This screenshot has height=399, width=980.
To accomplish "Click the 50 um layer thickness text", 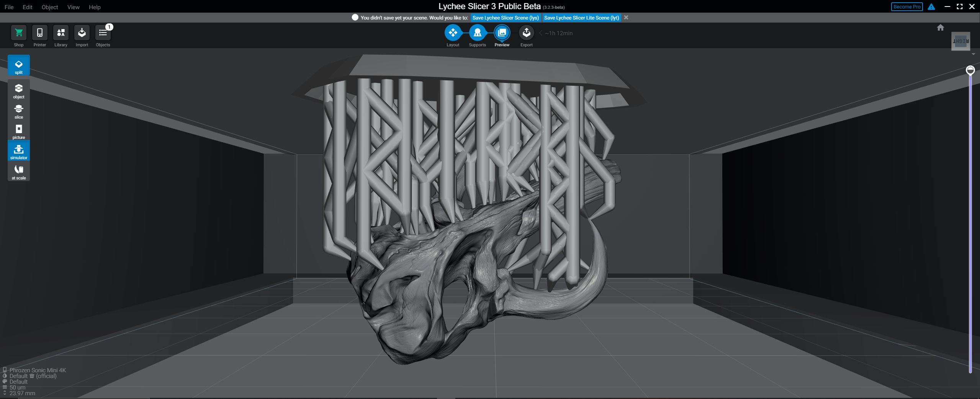I will 17,388.
